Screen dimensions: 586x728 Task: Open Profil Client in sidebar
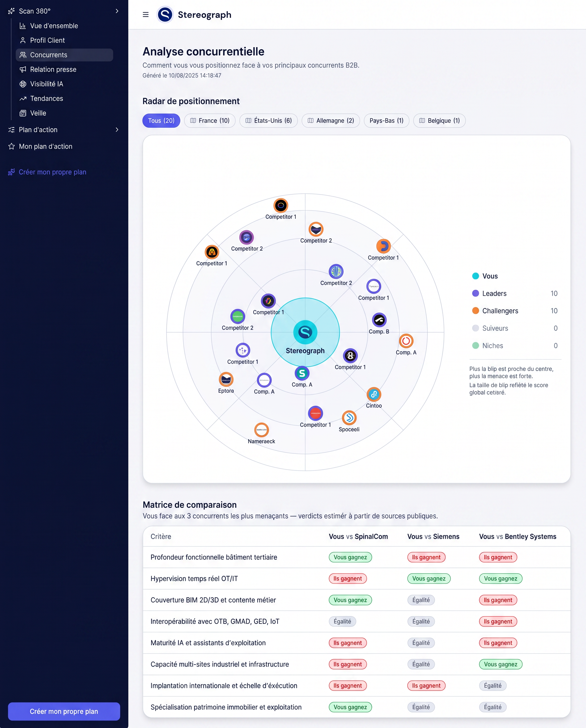pyautogui.click(x=64, y=40)
